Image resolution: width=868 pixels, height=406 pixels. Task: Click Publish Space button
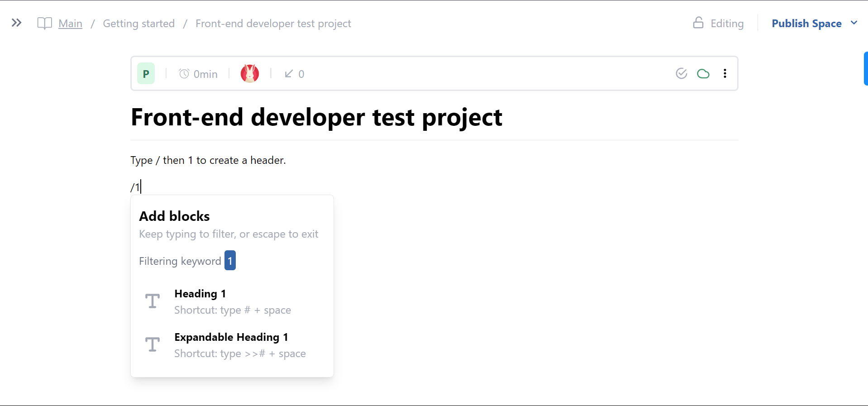point(806,24)
